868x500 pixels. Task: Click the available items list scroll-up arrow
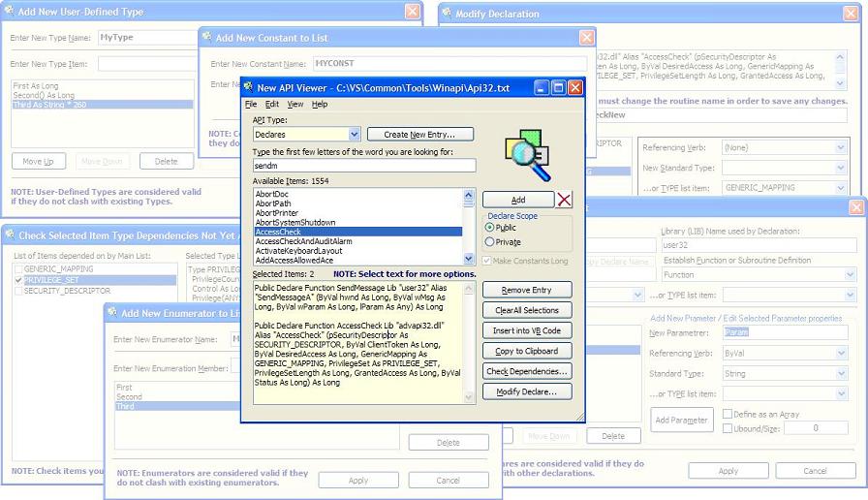pos(468,195)
